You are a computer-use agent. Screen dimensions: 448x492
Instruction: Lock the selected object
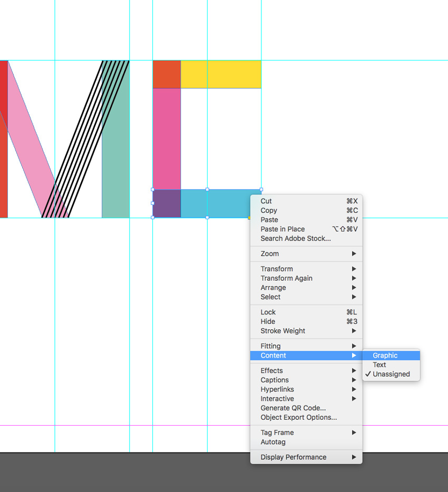click(268, 312)
